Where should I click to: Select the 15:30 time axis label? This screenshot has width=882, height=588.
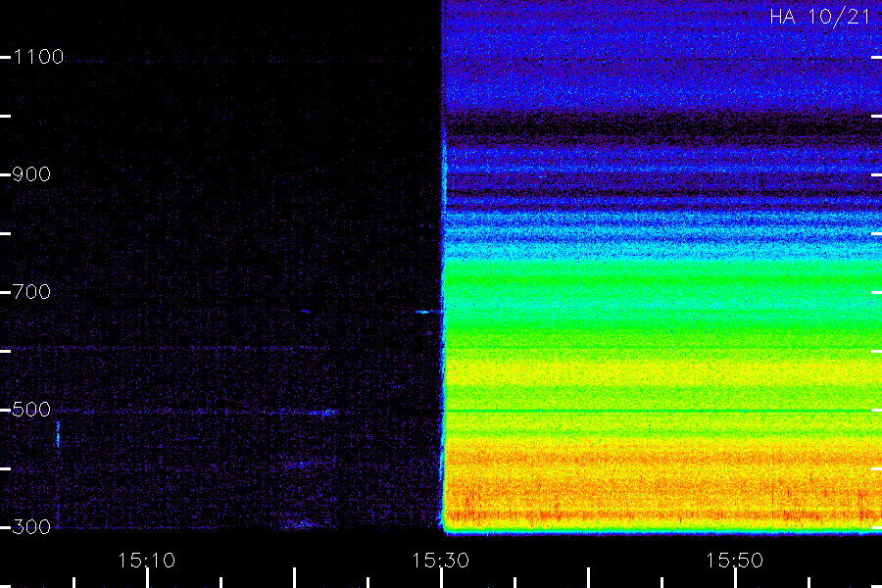tap(440, 561)
